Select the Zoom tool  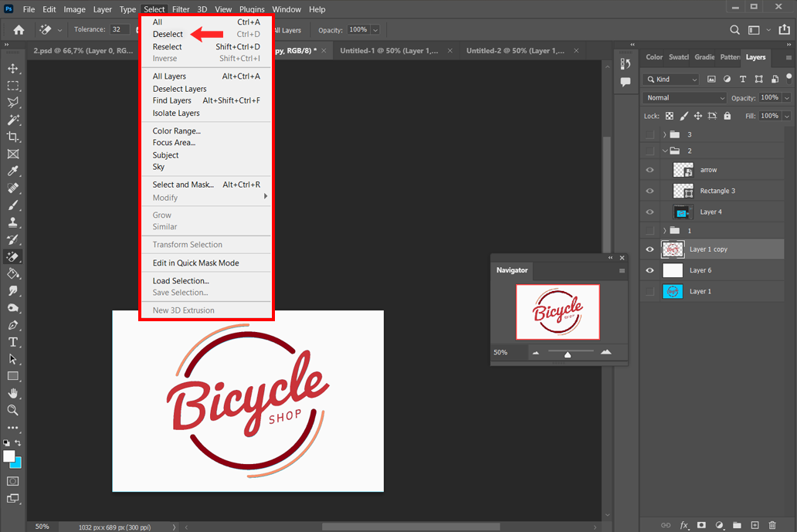(x=13, y=410)
